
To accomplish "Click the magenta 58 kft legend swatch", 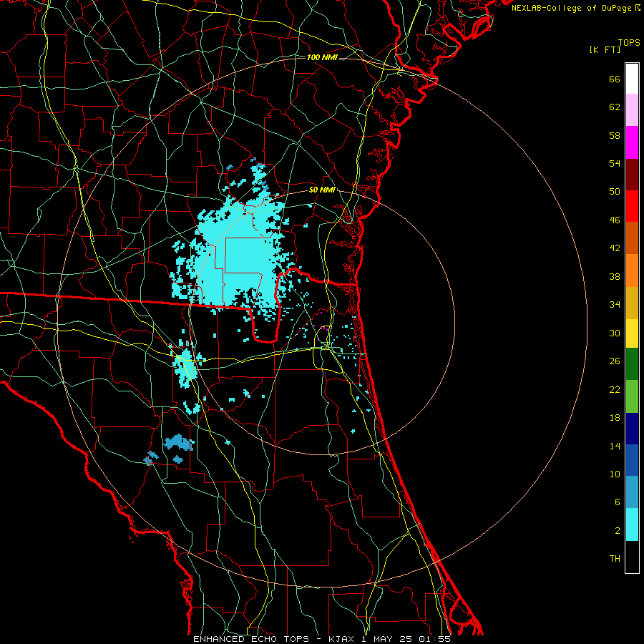I will click(632, 142).
